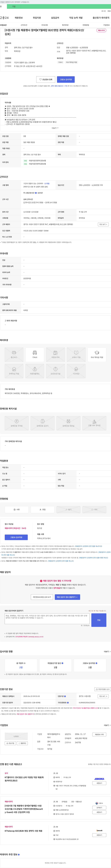Open the 직업 능력 개발 menu
111x868 pixels.
pyautogui.click(x=76, y=18)
